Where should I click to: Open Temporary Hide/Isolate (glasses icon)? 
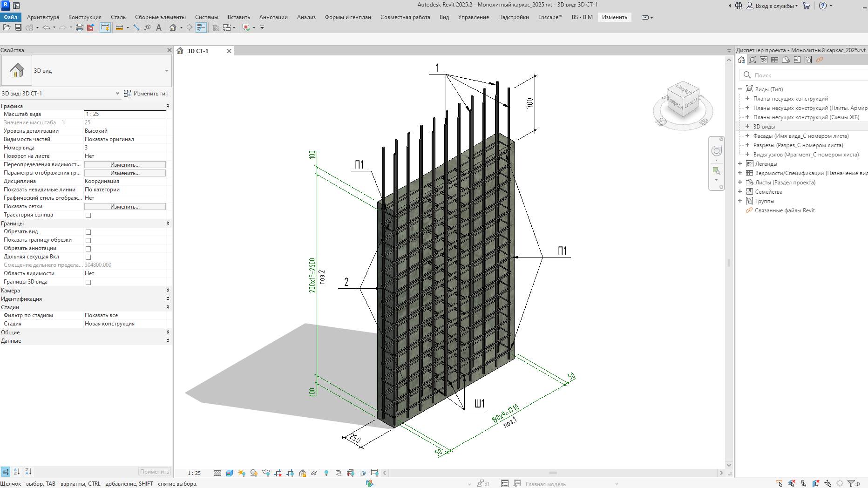[x=314, y=473]
